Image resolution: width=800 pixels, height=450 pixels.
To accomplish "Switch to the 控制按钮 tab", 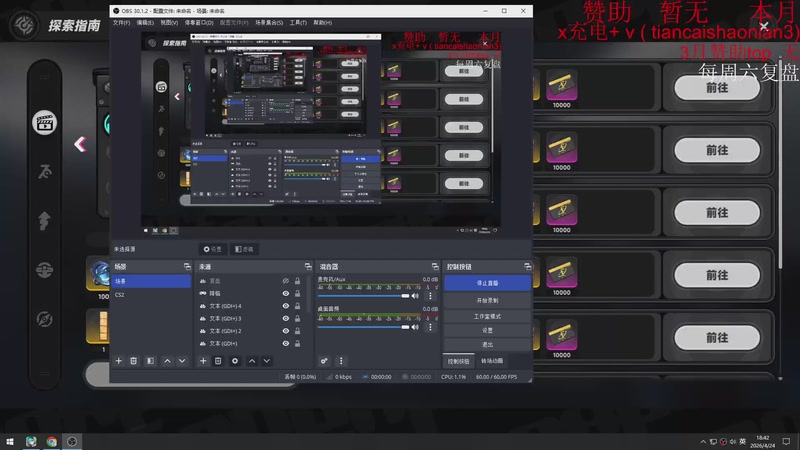I will coord(459,361).
